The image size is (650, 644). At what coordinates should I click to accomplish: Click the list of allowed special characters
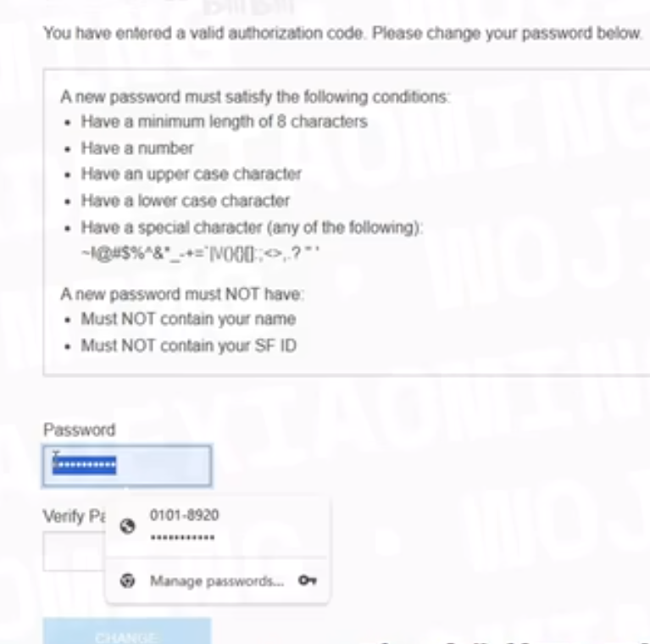200,253
